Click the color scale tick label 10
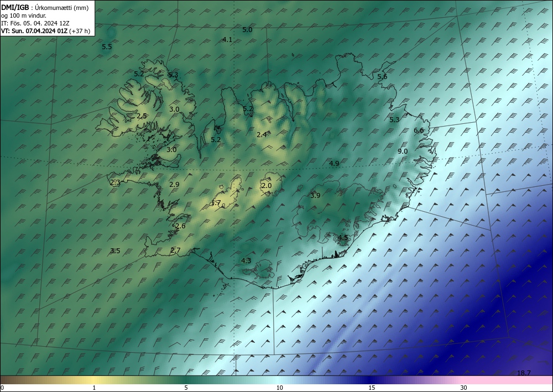 click(x=280, y=388)
